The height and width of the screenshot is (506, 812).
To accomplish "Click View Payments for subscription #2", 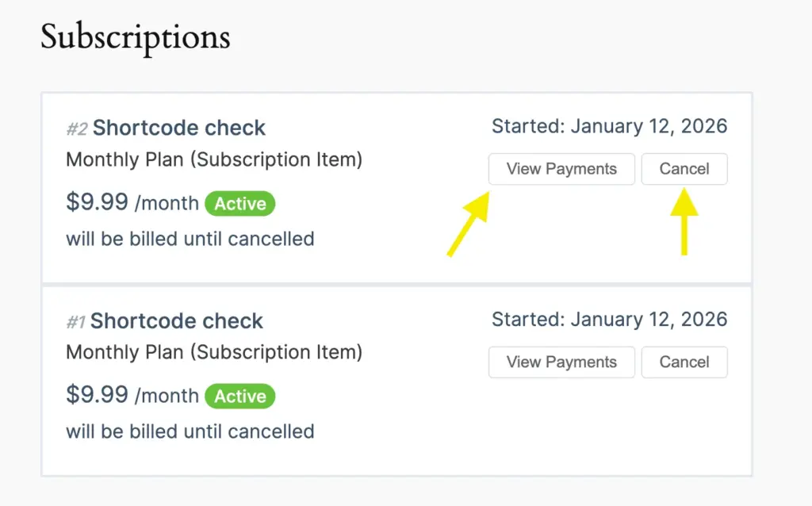I will [x=561, y=169].
